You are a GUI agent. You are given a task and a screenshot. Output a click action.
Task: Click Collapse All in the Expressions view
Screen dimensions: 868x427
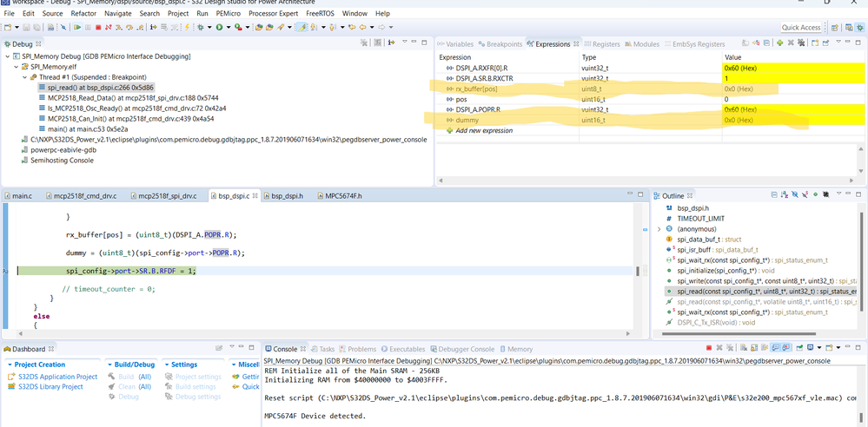[766, 43]
